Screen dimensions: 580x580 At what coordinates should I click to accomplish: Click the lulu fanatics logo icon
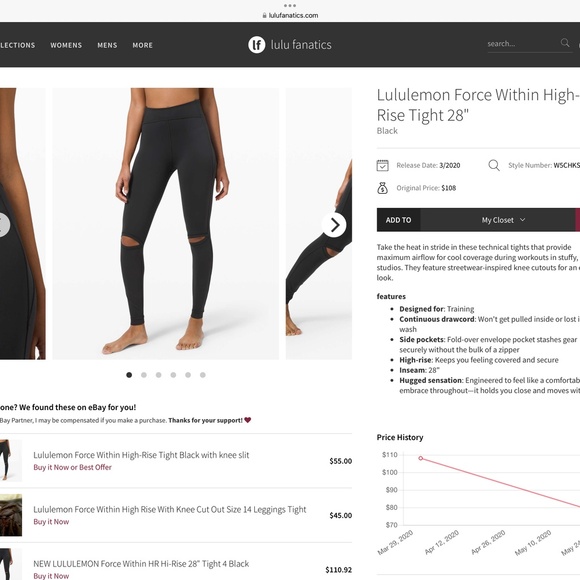pos(256,45)
